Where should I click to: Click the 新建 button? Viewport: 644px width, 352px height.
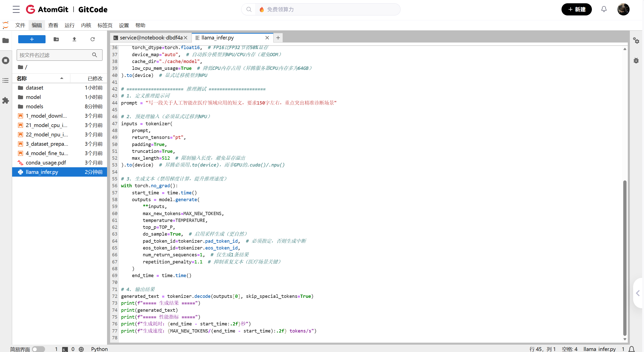pos(576,9)
